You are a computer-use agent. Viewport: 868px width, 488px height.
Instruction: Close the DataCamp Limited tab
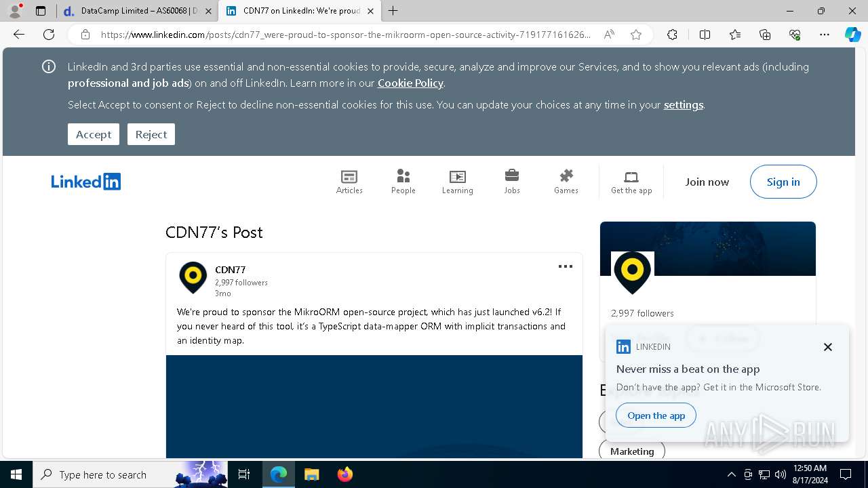pyautogui.click(x=209, y=11)
